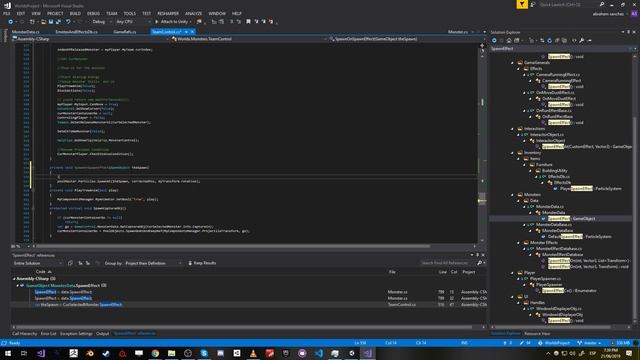
Task: Open Windows Start menu
Action: [8, 353]
